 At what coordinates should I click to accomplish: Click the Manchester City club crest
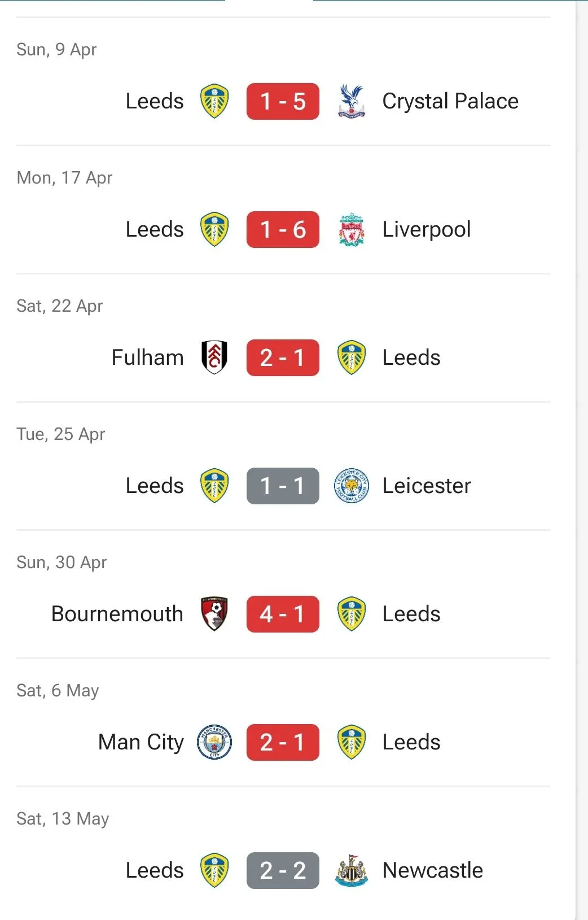214,742
